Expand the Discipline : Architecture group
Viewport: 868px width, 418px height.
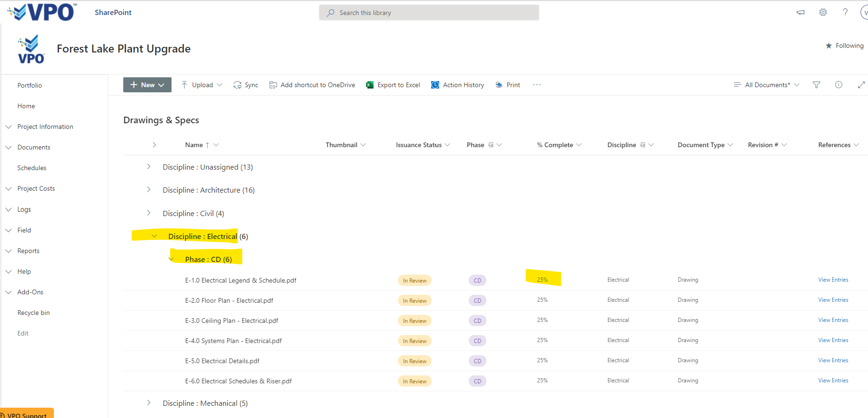[x=149, y=190]
